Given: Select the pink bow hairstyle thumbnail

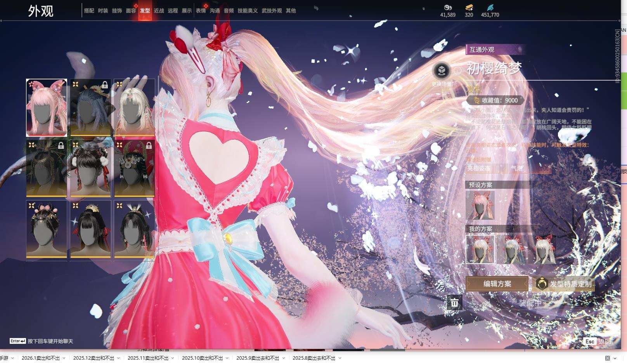Looking at the screenshot, I should pyautogui.click(x=47, y=108).
